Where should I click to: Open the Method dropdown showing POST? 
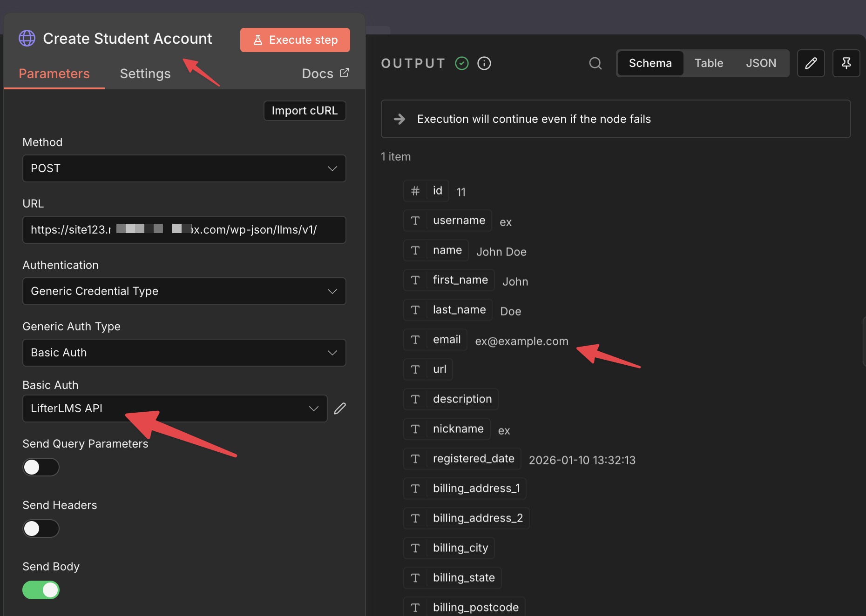click(x=184, y=168)
